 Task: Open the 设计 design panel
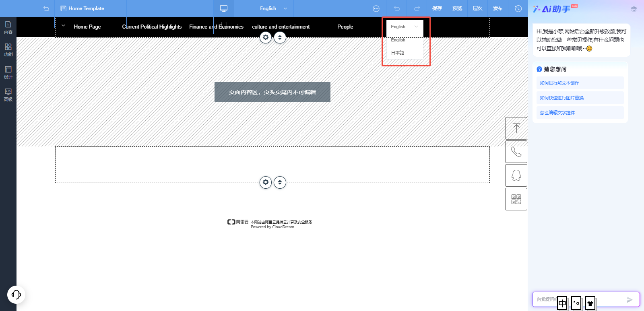click(8, 72)
